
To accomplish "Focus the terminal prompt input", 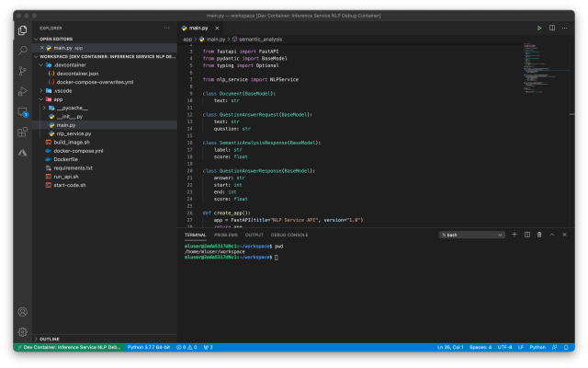I will (x=277, y=258).
